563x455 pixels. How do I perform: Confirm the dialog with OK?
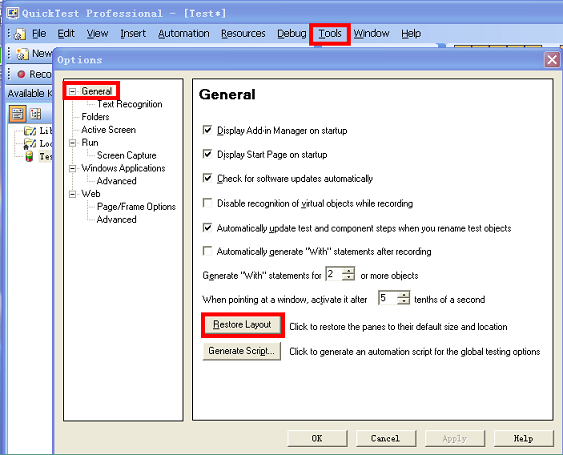317,438
